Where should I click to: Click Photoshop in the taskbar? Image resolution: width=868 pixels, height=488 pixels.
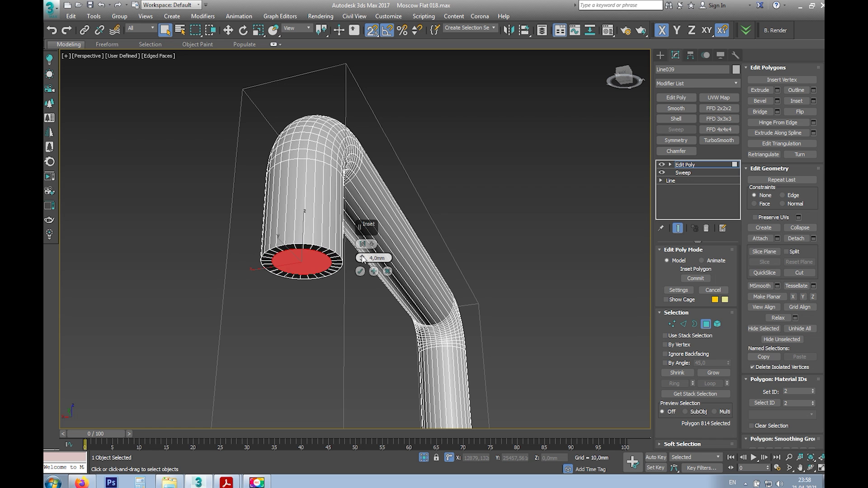click(x=111, y=482)
